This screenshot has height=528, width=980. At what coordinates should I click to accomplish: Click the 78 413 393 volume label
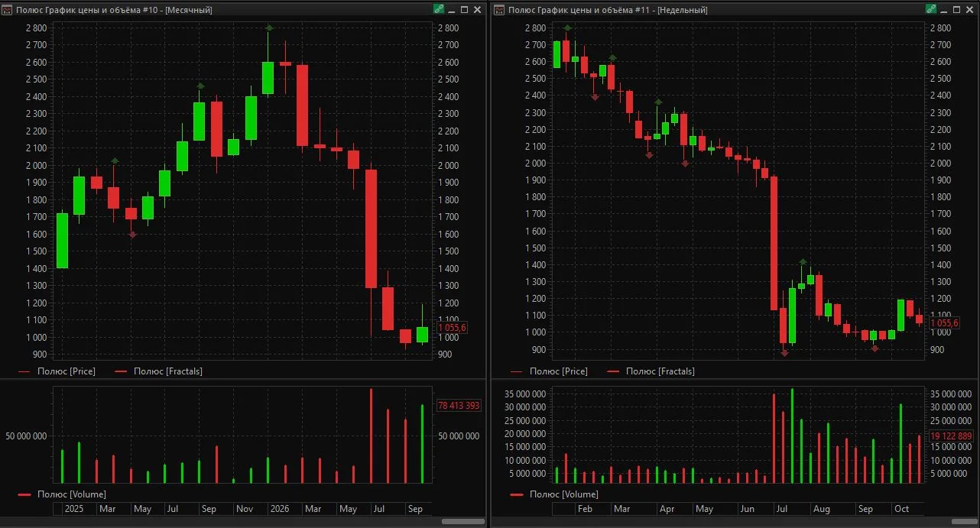click(x=459, y=406)
